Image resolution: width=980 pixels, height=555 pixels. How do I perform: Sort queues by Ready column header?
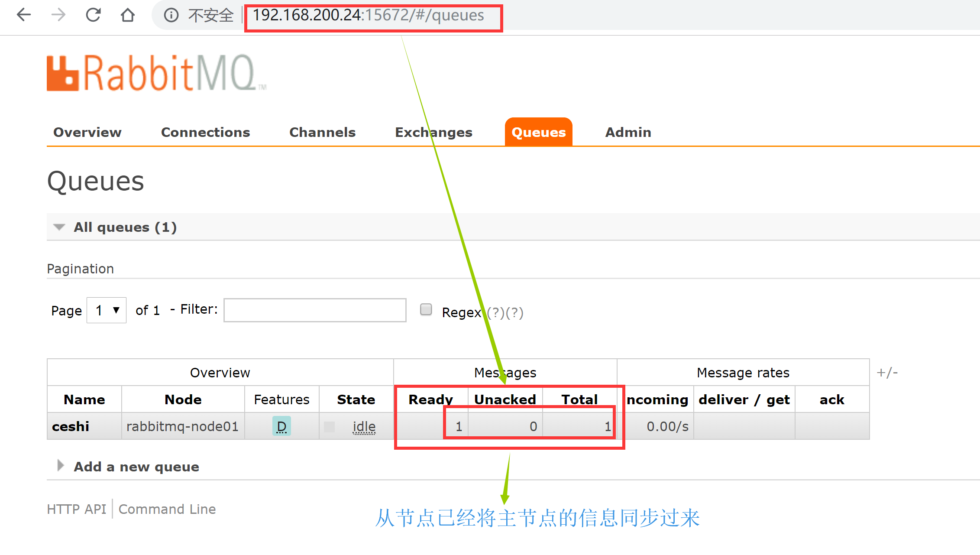(430, 399)
